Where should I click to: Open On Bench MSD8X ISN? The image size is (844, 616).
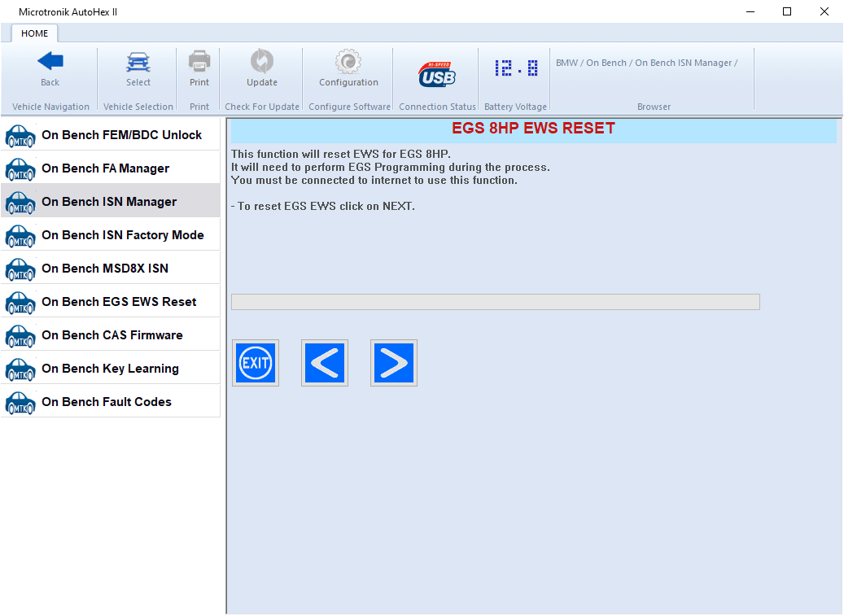point(111,268)
